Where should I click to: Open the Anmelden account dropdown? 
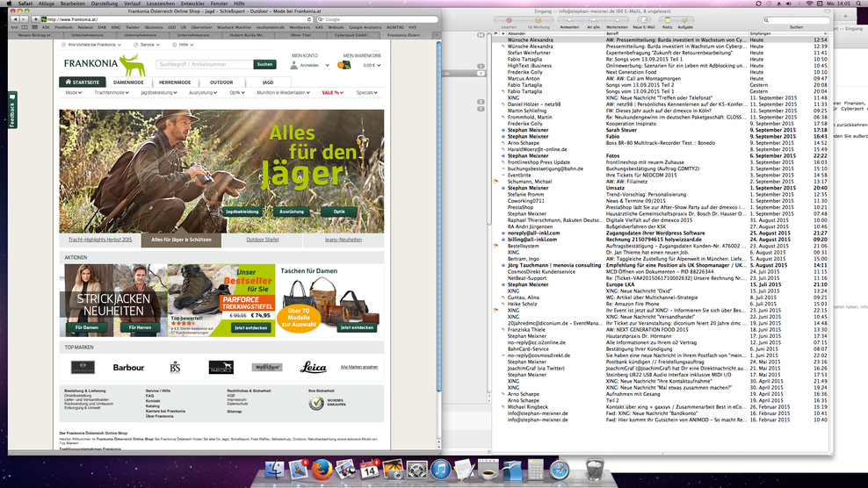311,65
